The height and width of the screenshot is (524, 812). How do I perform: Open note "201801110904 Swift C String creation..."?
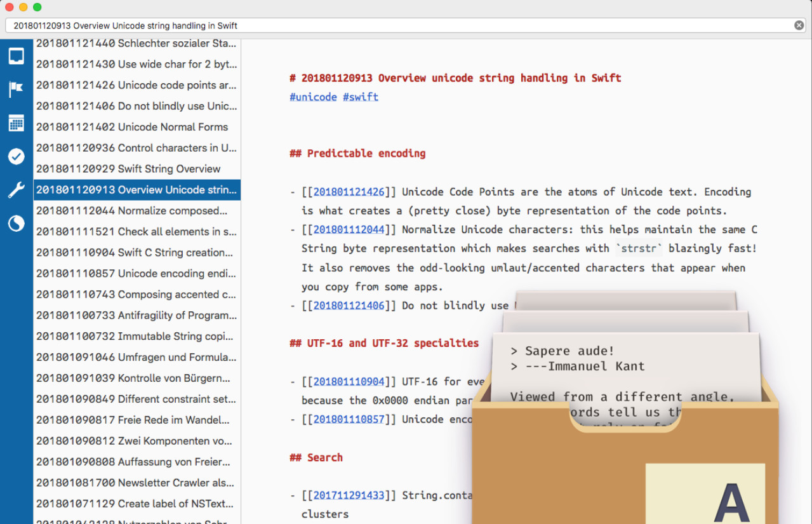137,253
